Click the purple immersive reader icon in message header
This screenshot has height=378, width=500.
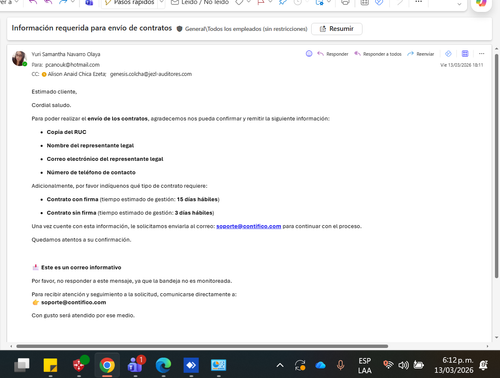[x=465, y=54]
